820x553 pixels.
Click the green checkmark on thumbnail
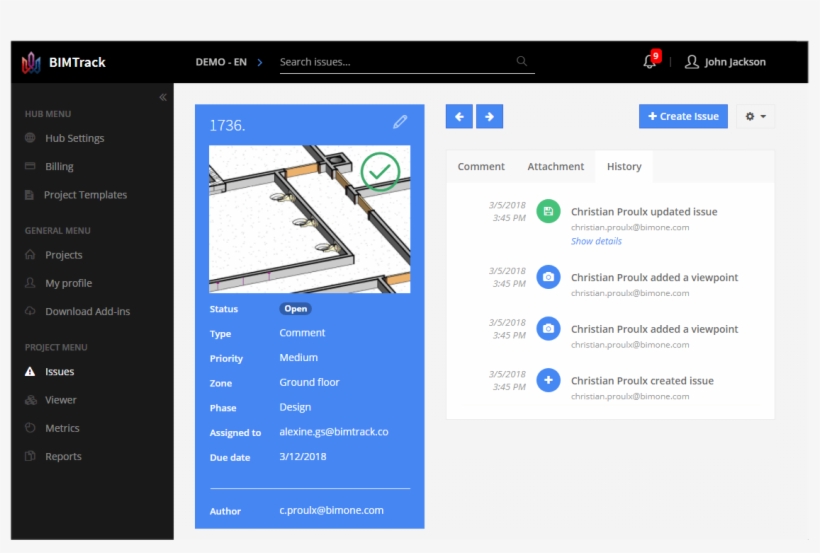pyautogui.click(x=380, y=172)
